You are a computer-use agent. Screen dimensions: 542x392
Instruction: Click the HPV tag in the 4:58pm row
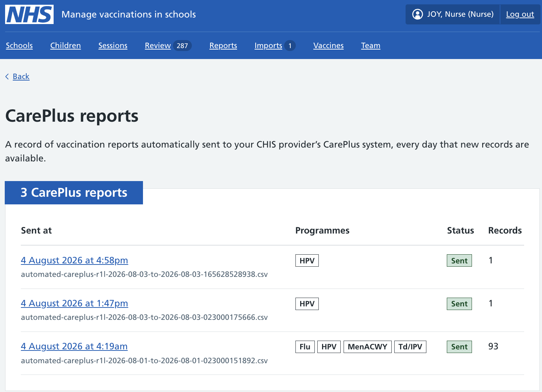click(307, 260)
